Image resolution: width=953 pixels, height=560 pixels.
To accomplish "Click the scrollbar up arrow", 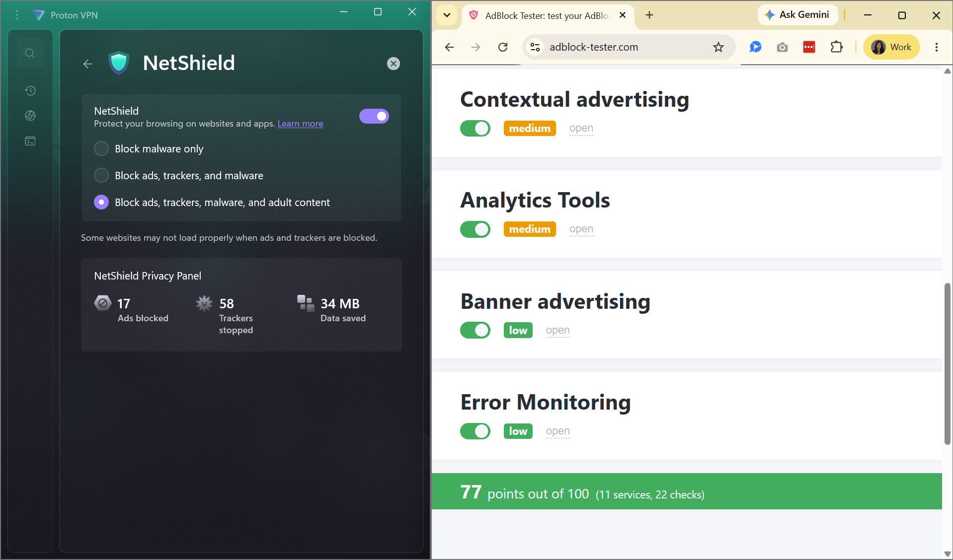I will pyautogui.click(x=948, y=71).
